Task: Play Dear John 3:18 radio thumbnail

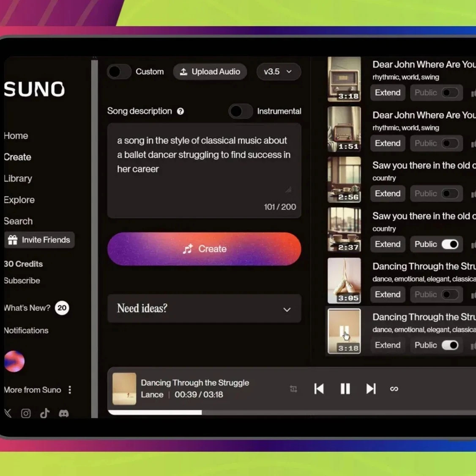Action: (344, 79)
